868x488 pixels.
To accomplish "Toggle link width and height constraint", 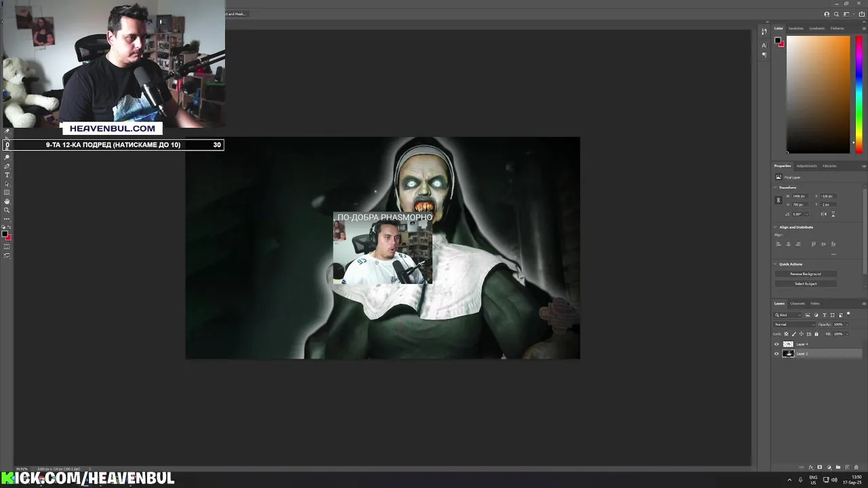I will (x=778, y=200).
